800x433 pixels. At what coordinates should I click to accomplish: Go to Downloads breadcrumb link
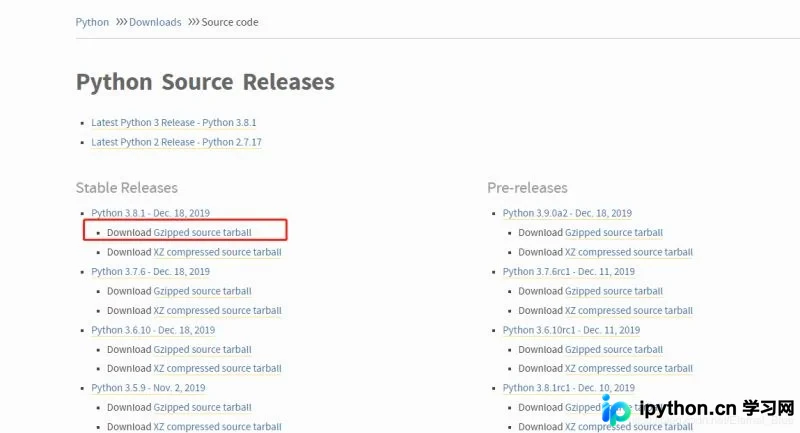155,22
